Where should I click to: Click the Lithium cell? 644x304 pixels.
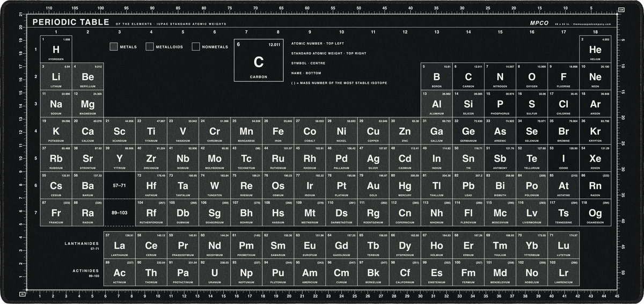56,77
